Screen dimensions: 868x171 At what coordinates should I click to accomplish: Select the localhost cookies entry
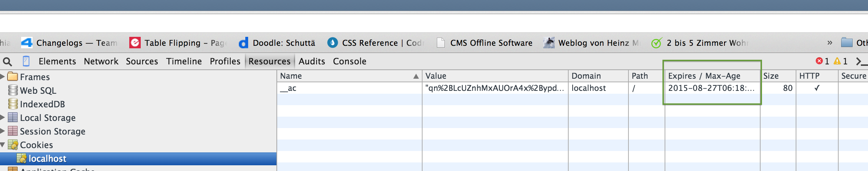(x=47, y=158)
